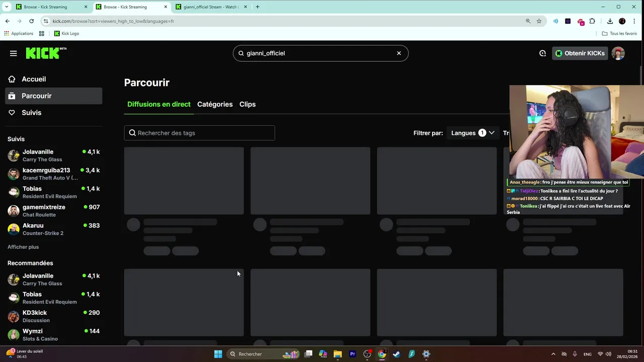Open the hamburger sidebar menu
The height and width of the screenshot is (362, 644).
14,53
